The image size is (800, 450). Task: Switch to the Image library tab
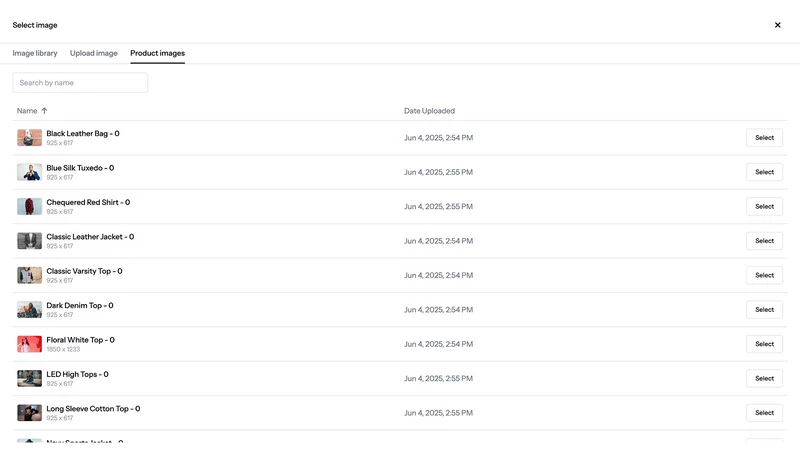(x=35, y=53)
